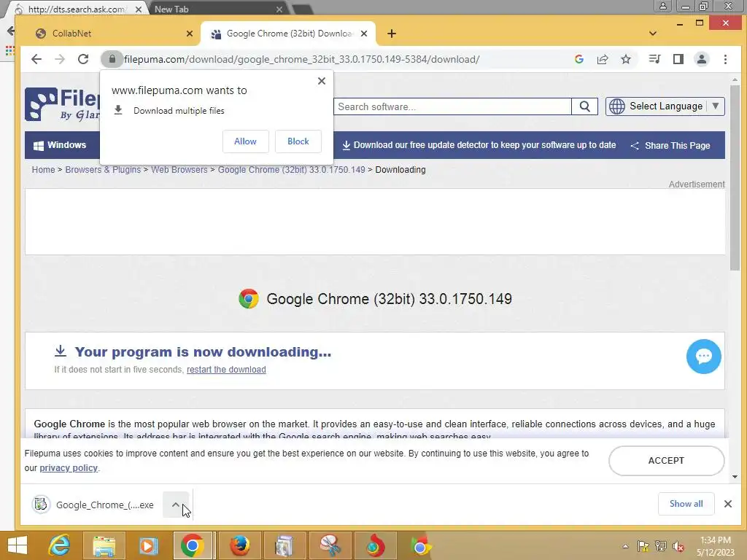Launch Firefox from taskbar
Viewport: 747px width, 560px height.
239,545
